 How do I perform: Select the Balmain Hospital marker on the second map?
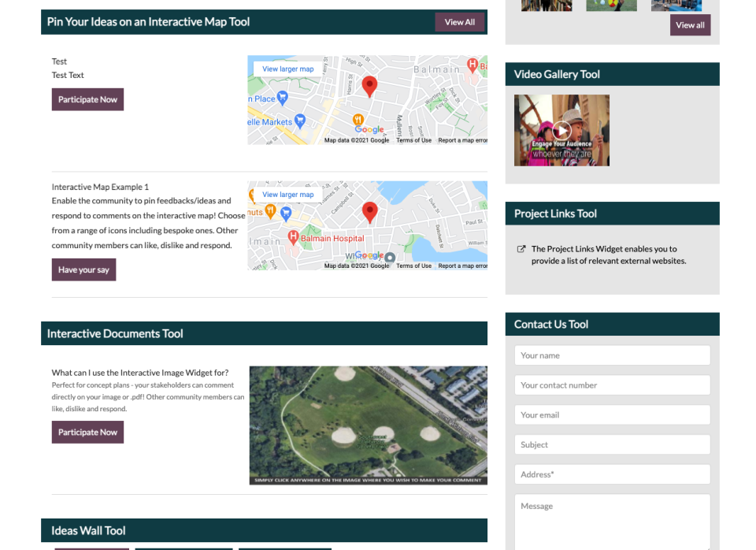click(x=294, y=236)
